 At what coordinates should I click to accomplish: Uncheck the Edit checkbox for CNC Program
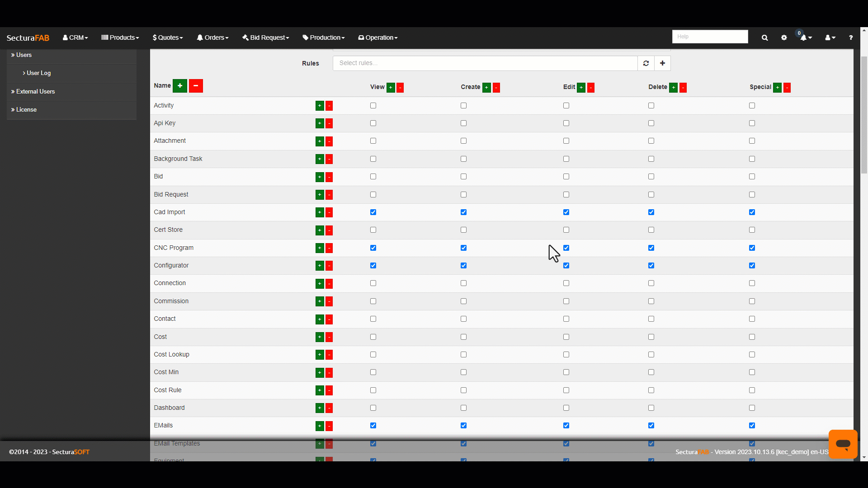tap(566, 248)
